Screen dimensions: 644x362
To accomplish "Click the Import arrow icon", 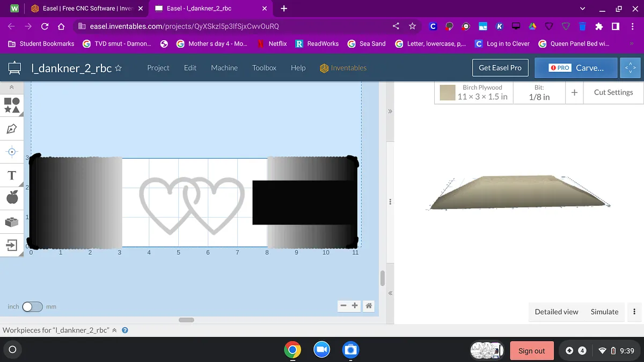I will point(12,246).
